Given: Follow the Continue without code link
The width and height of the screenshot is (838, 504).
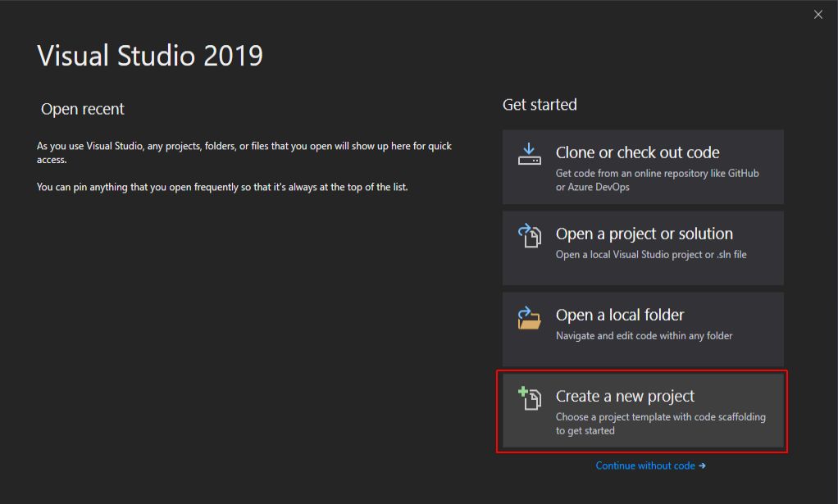Looking at the screenshot, I should click(644, 465).
